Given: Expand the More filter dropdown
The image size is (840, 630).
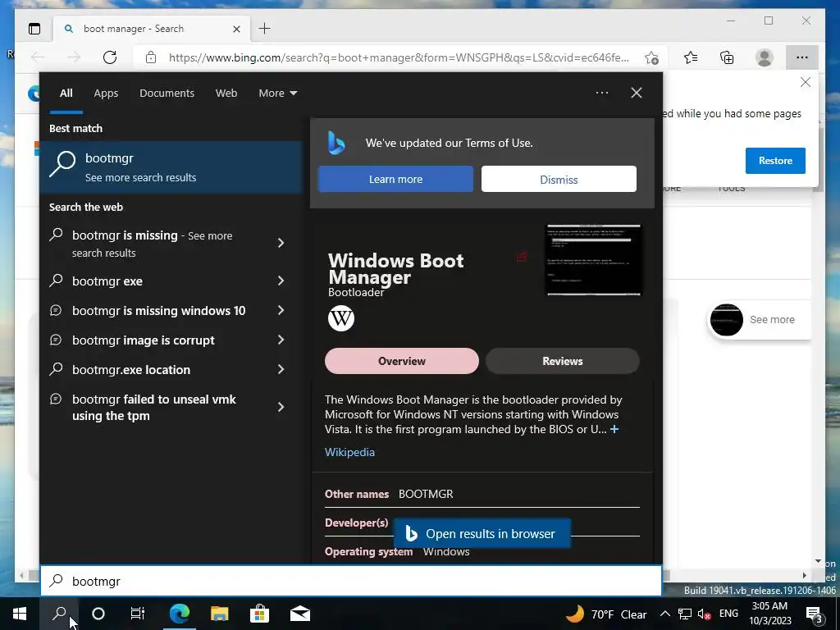Looking at the screenshot, I should coord(277,94).
